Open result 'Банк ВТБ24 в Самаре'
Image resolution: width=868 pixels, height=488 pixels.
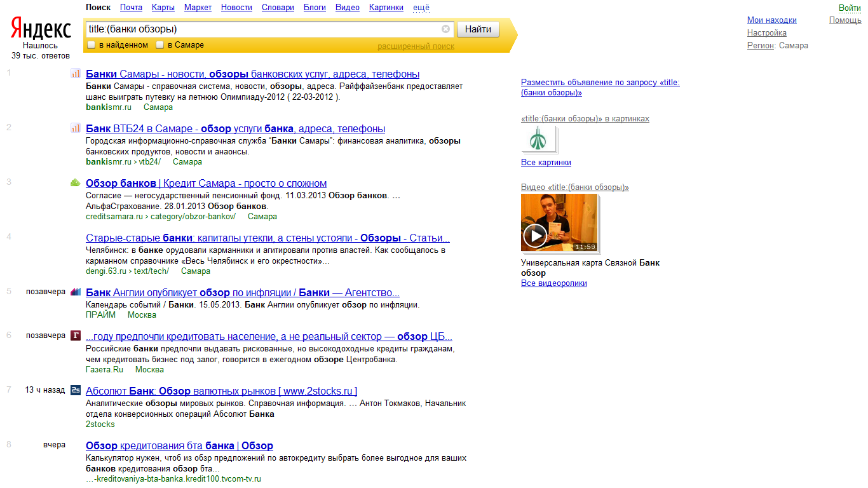[235, 128]
